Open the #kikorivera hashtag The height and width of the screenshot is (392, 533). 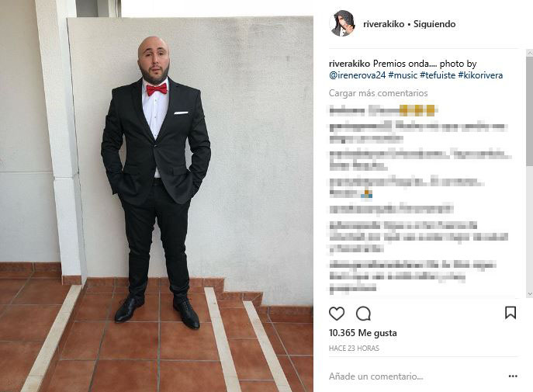coord(480,75)
